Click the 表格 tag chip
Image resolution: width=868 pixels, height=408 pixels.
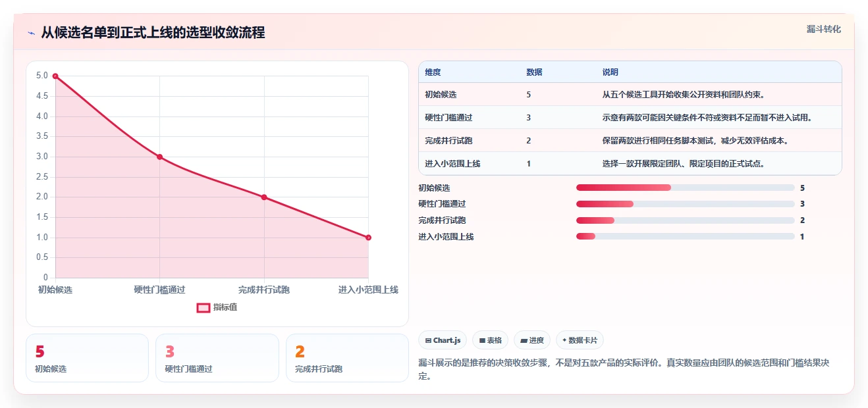tap(490, 340)
